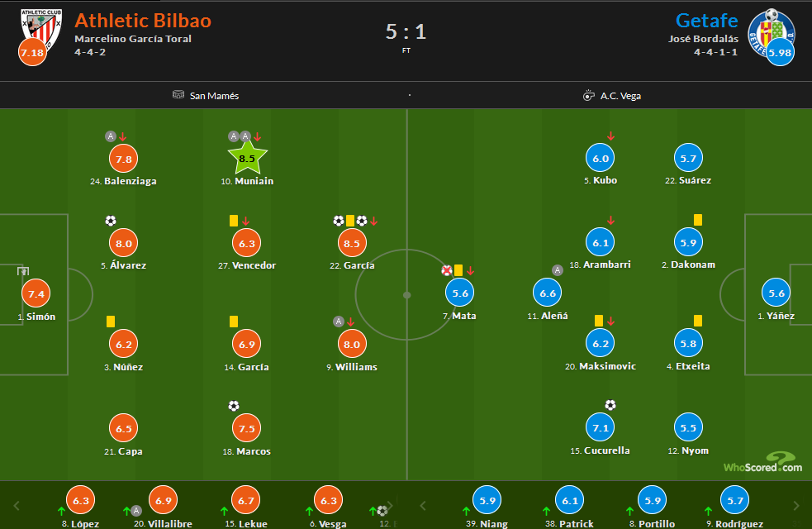Click the goal ball icon above Cucurella
The width and height of the screenshot is (812, 529).
point(610,405)
